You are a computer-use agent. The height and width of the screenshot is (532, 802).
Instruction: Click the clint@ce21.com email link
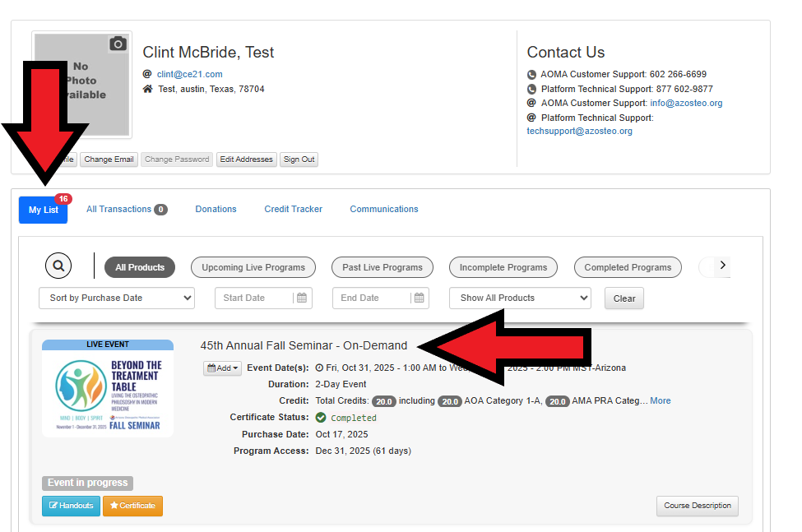pos(189,74)
